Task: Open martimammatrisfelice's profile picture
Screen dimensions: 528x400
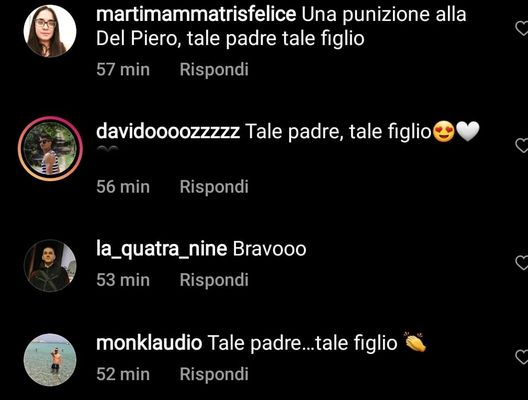Action: [x=50, y=31]
